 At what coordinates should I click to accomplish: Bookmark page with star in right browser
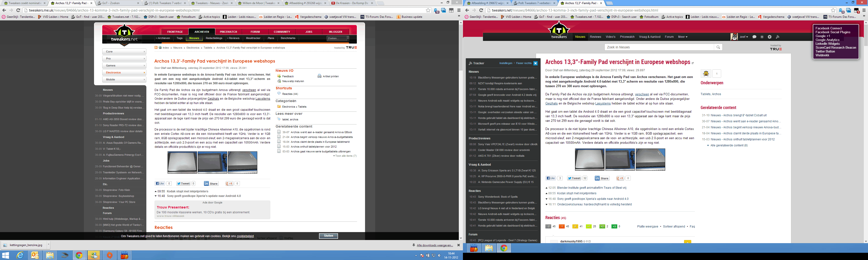click(833, 10)
